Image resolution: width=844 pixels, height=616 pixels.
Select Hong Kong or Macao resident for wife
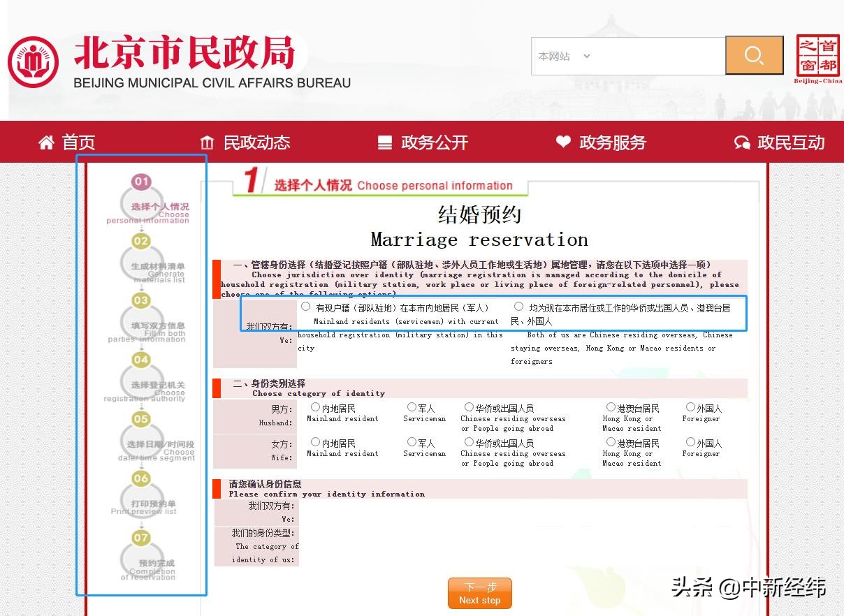pos(610,441)
